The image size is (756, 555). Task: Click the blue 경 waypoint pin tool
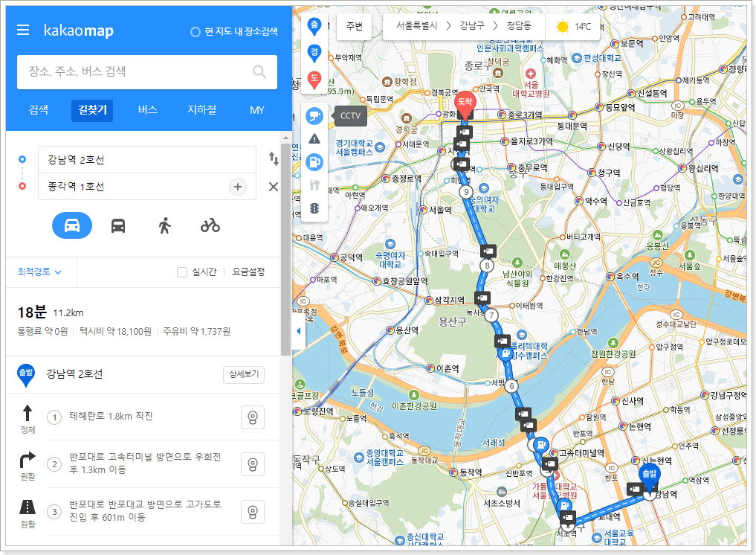point(314,53)
